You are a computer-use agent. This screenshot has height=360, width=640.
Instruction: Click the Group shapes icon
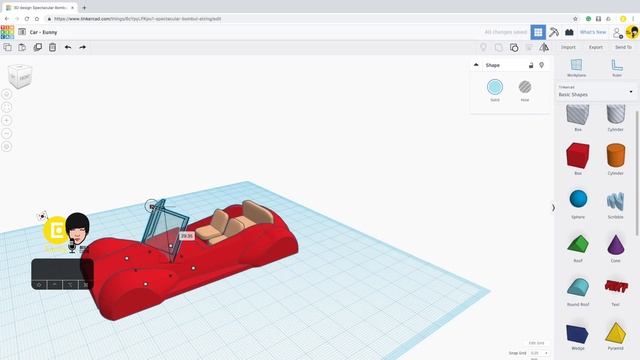coord(498,47)
